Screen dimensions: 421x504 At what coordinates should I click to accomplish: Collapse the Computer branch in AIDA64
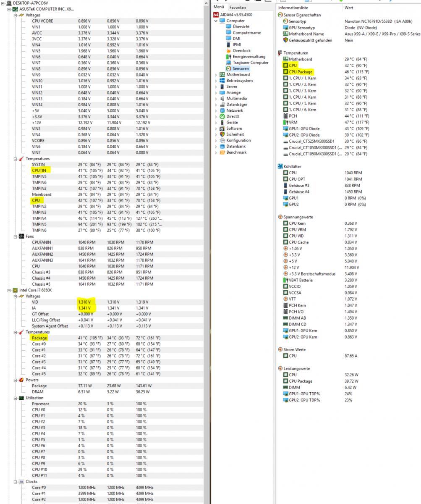click(217, 21)
